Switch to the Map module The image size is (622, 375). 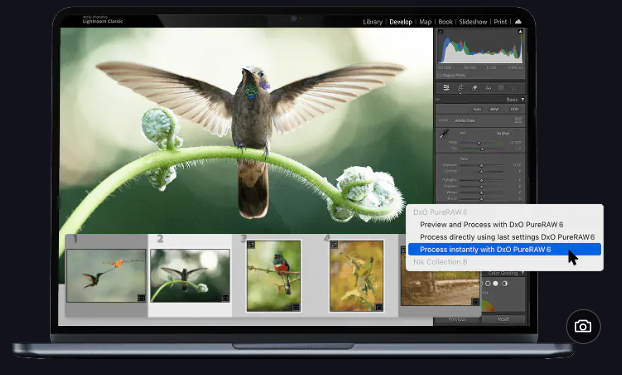425,22
